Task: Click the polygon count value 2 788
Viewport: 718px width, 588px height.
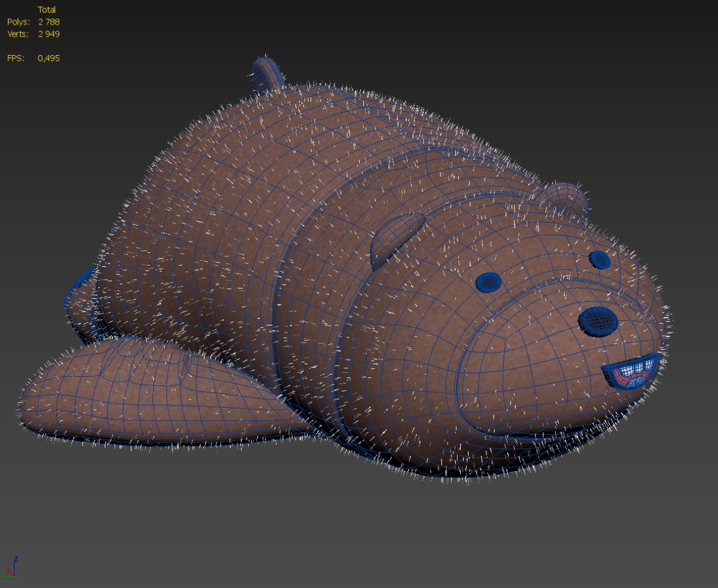Action: click(x=48, y=22)
